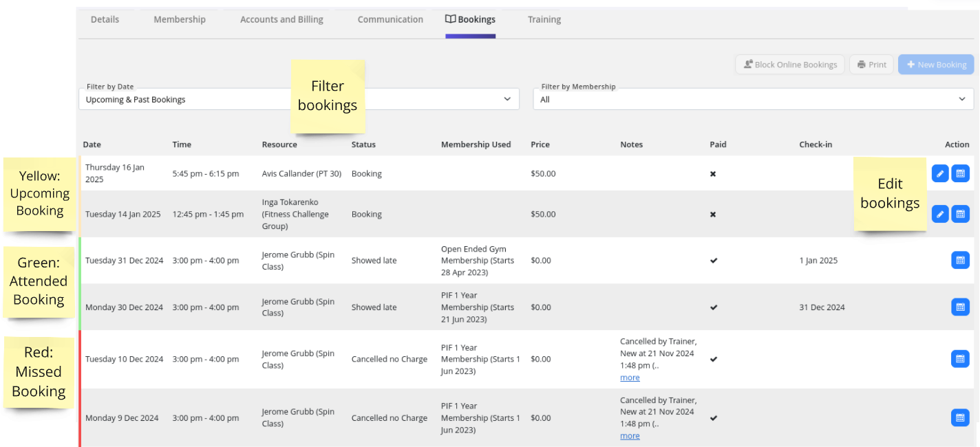Click the Paid column header
980x447 pixels.
718,144
